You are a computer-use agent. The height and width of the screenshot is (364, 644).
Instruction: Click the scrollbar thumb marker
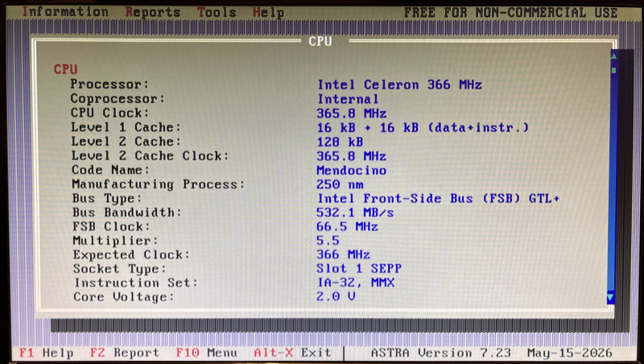(x=614, y=70)
